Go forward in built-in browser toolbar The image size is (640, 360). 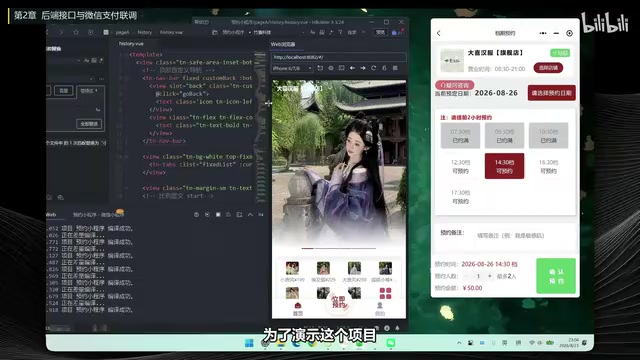[363, 68]
